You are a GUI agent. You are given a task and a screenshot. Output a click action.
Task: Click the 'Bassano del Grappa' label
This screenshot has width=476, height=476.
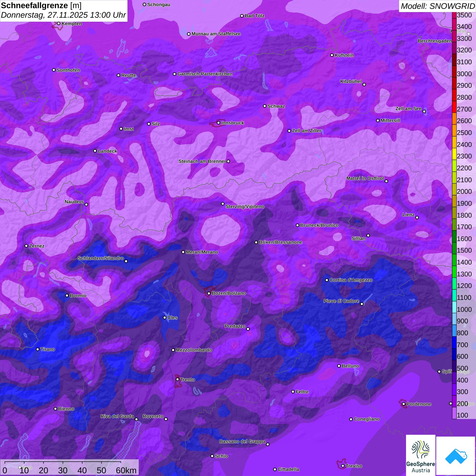(242, 441)
